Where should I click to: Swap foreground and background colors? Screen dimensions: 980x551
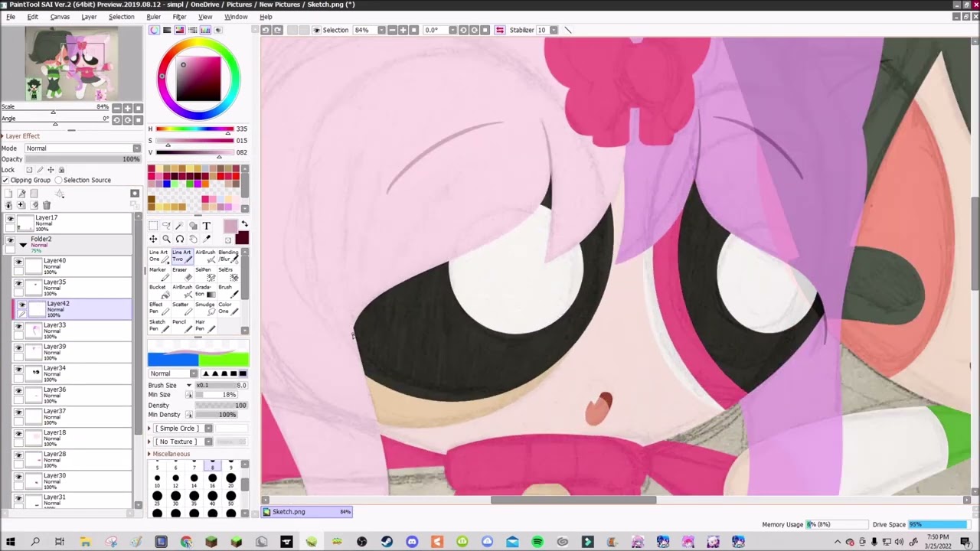point(244,223)
